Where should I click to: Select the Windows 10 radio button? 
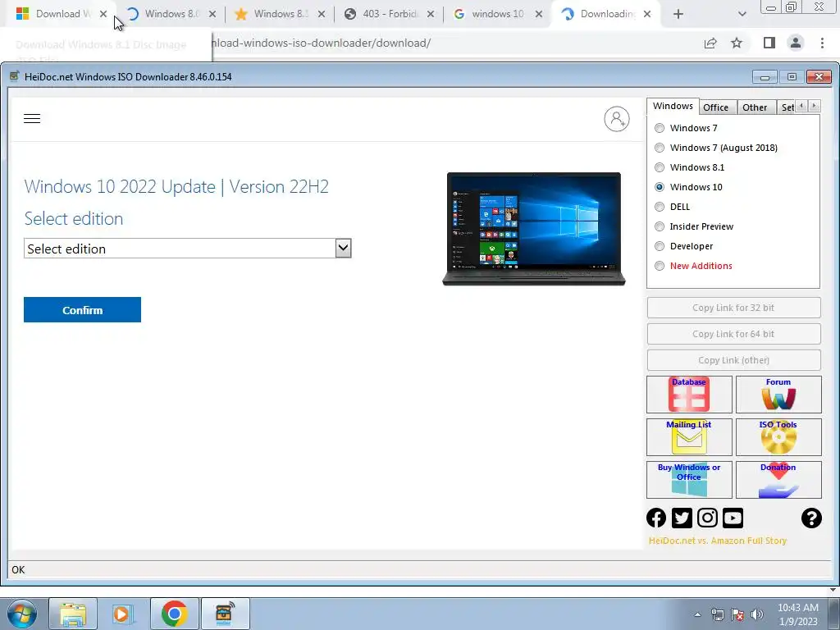[x=660, y=187]
